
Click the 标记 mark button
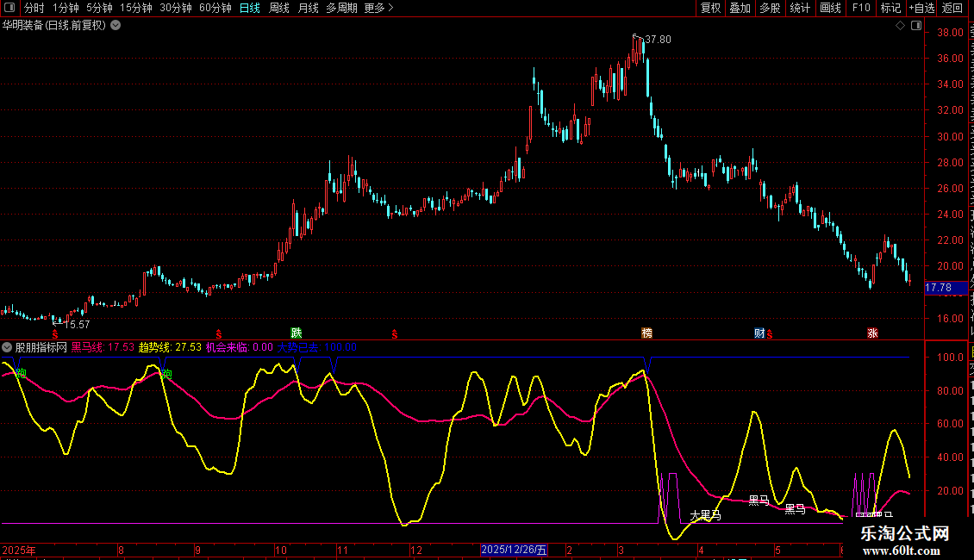890,8
